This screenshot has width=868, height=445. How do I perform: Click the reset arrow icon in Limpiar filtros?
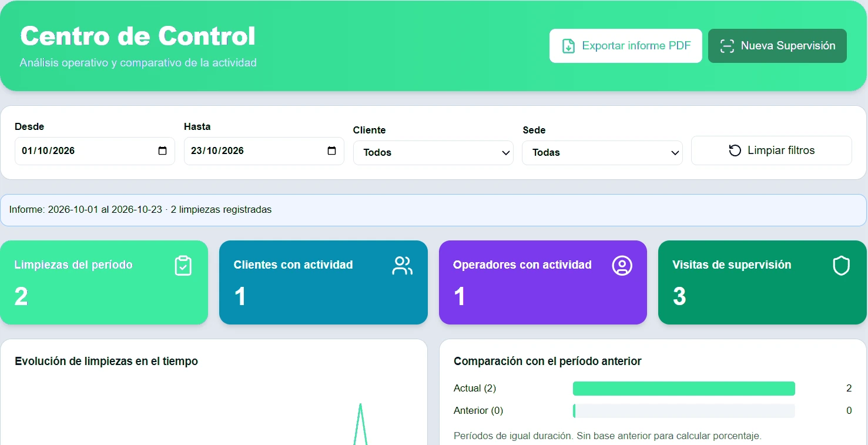point(735,150)
